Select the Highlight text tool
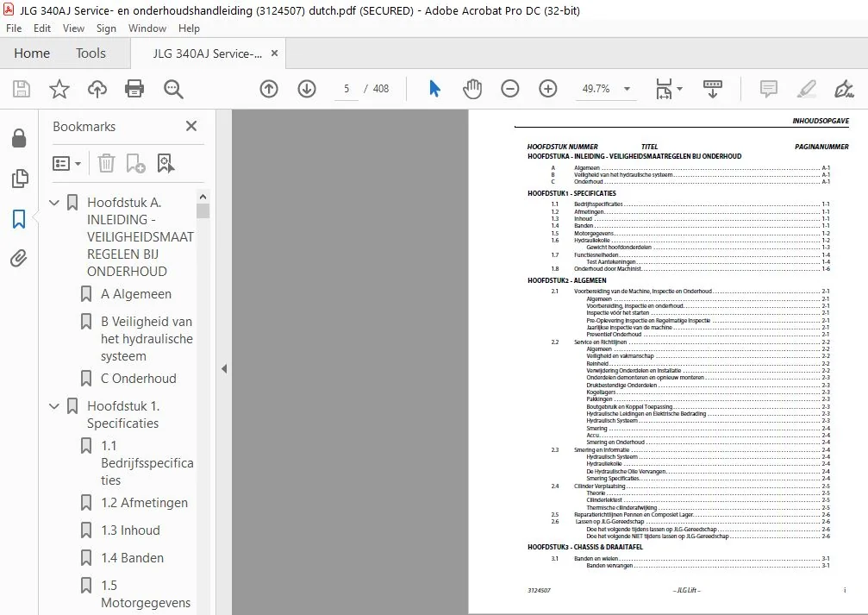 [807, 89]
